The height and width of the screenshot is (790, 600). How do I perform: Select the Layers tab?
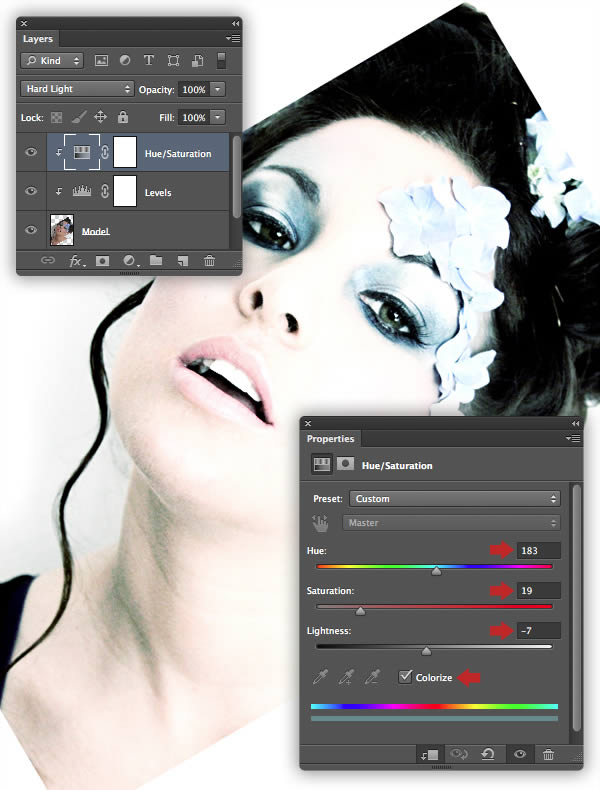[x=38, y=39]
